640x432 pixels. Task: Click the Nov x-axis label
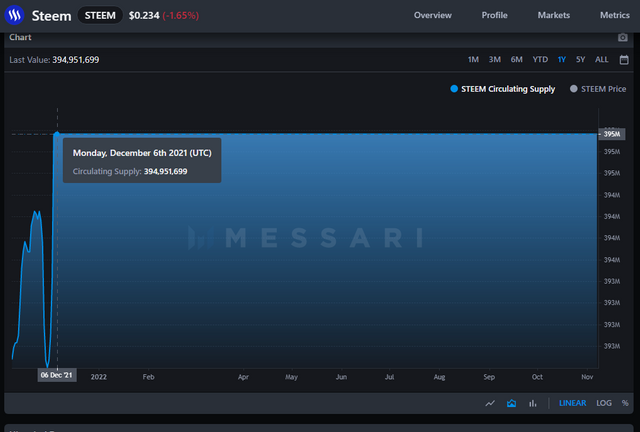[587, 377]
